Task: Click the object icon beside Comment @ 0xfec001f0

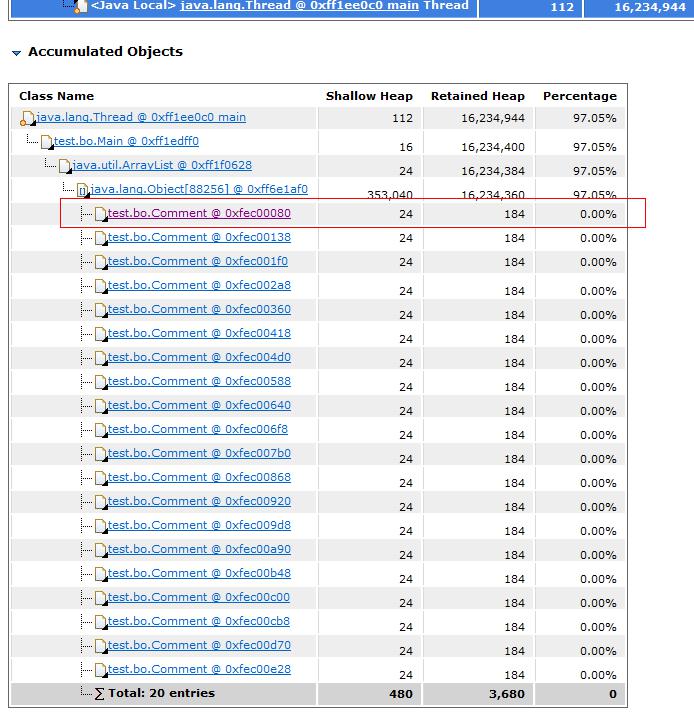Action: [x=101, y=262]
